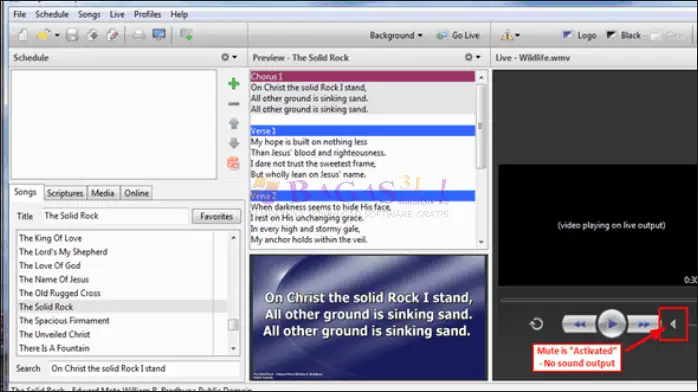Click the Go Live button
The height and width of the screenshot is (392, 698).
(x=458, y=35)
